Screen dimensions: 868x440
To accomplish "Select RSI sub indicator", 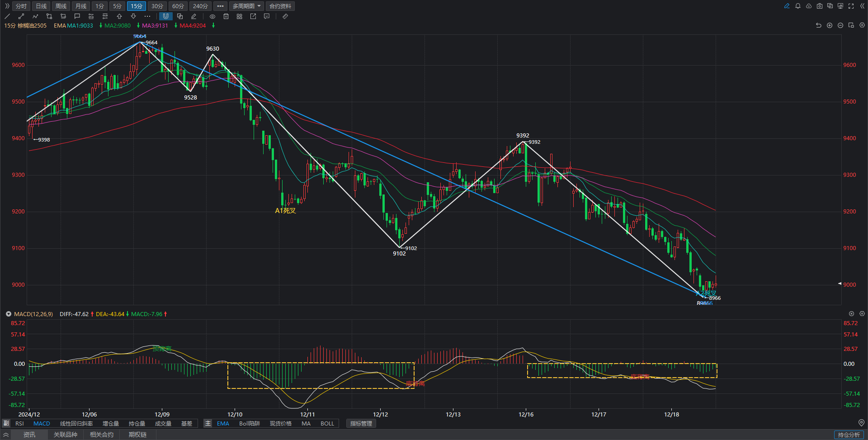I will click(x=19, y=424).
